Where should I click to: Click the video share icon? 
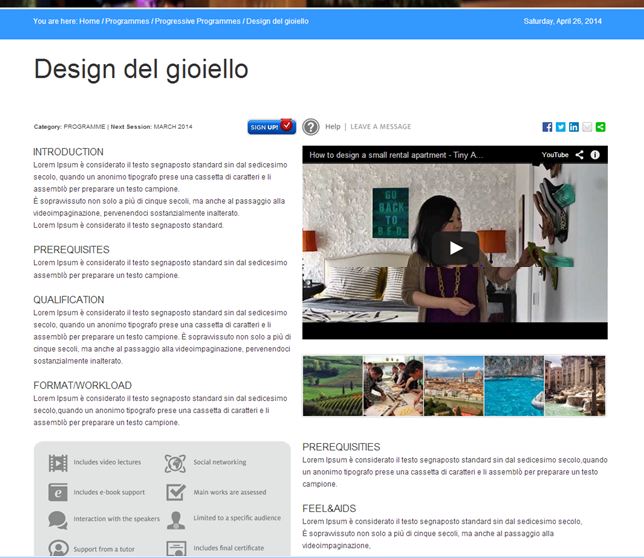pyautogui.click(x=580, y=155)
